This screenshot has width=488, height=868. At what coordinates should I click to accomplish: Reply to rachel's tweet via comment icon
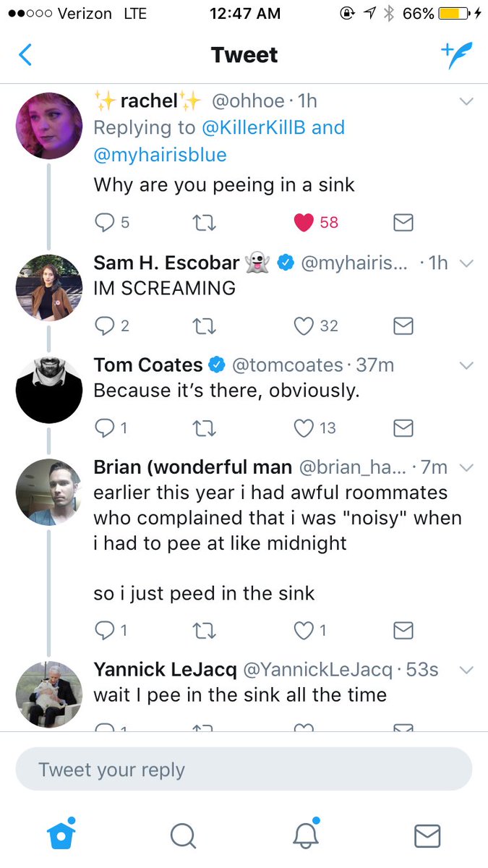[x=105, y=223]
